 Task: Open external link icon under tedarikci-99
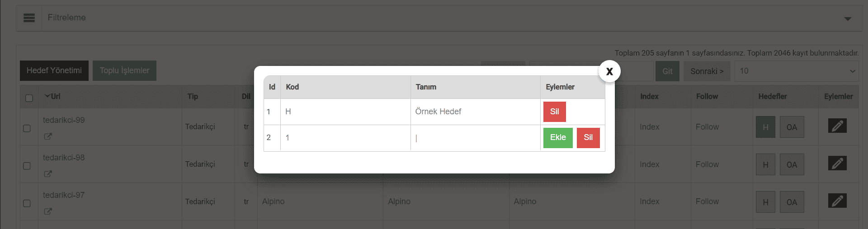coord(48,136)
